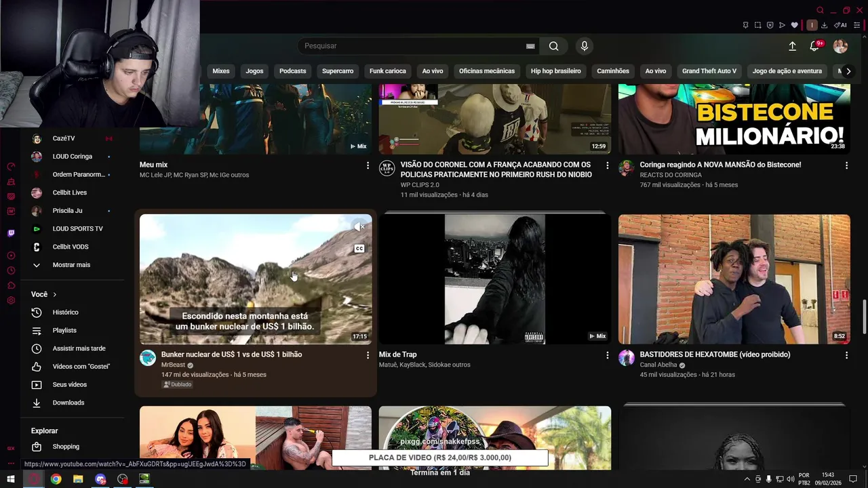This screenshot has width=868, height=488.
Task: Click the Opera GX title bar search icon
Action: click(820, 10)
